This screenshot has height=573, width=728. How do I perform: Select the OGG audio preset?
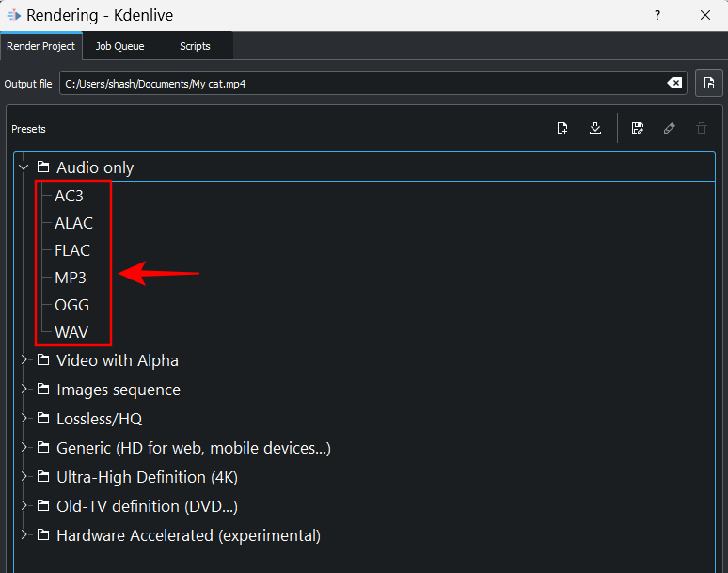tap(72, 305)
